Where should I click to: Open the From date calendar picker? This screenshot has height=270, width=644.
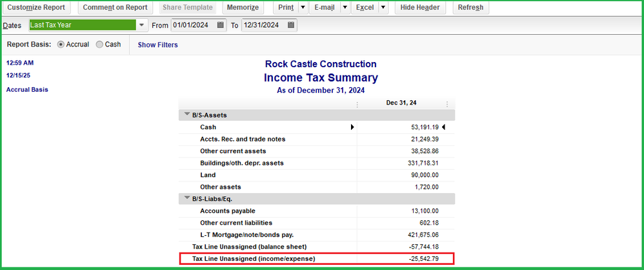point(220,25)
